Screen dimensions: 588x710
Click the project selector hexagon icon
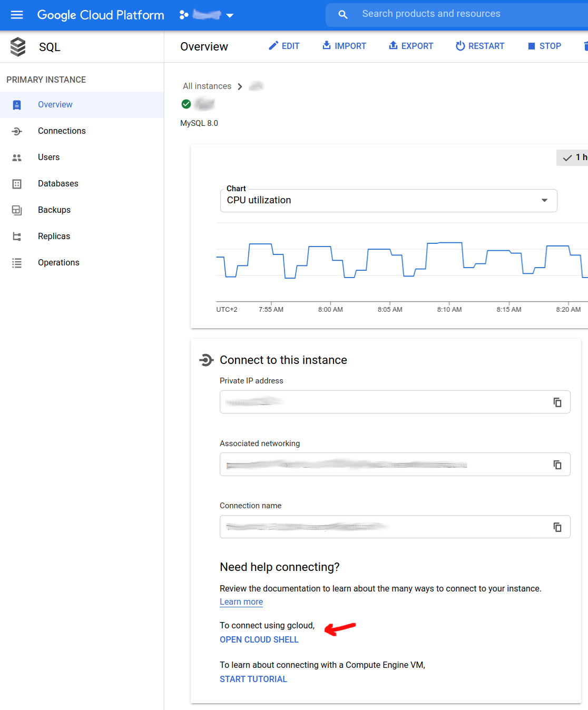(x=184, y=15)
